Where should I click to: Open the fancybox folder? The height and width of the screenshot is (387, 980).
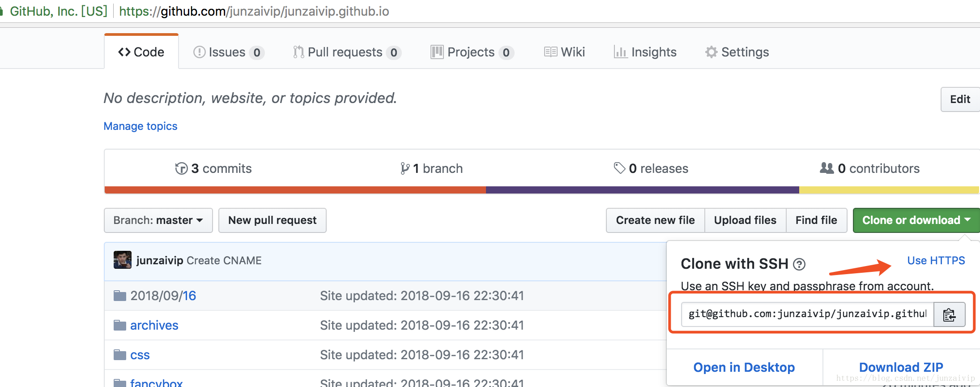[x=156, y=383]
